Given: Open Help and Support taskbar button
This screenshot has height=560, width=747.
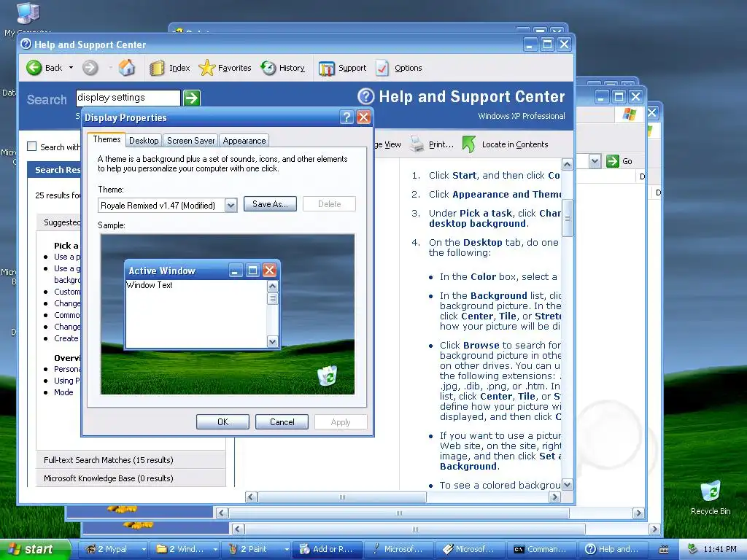Looking at the screenshot, I should (x=614, y=549).
